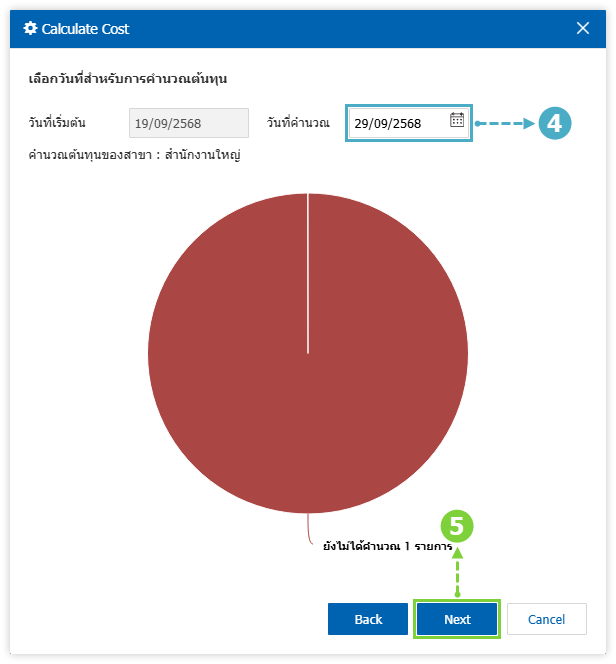Click the blue number 4 callout circle
Screen dimensions: 616x664
[555, 124]
